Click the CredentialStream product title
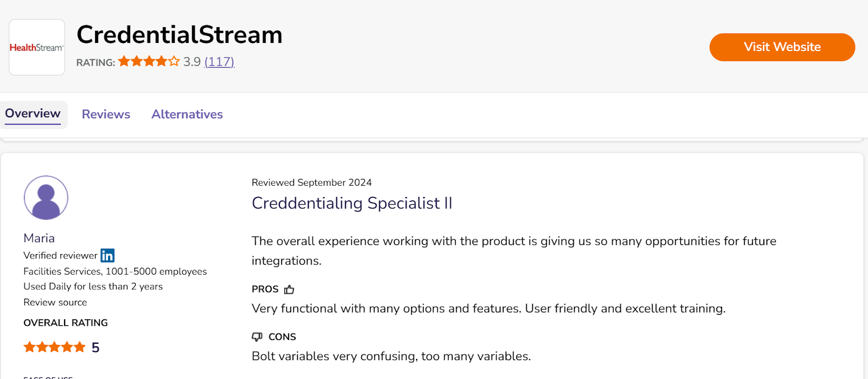The height and width of the screenshot is (379, 868). pyautogui.click(x=180, y=35)
